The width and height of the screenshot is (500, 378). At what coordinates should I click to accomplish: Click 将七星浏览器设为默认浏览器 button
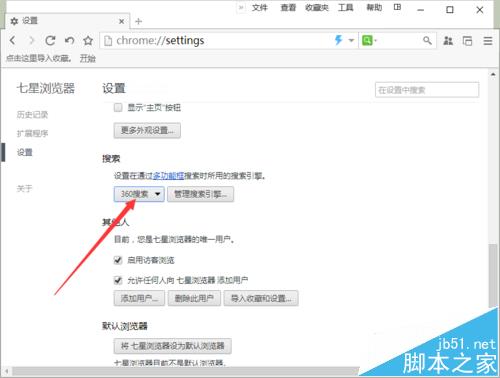pos(173,346)
